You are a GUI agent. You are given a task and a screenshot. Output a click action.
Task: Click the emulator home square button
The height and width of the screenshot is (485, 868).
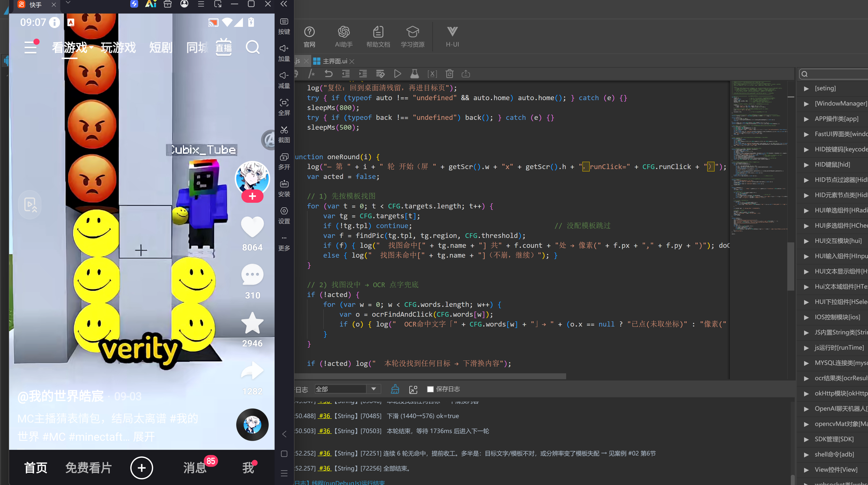[x=284, y=454]
